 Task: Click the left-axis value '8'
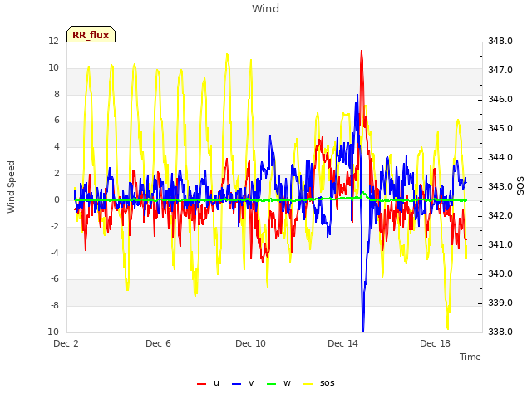[57, 94]
